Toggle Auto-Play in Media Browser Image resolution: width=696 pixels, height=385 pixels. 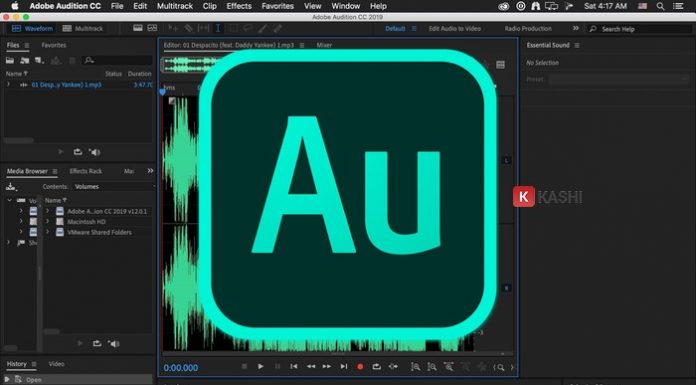[x=114, y=343]
